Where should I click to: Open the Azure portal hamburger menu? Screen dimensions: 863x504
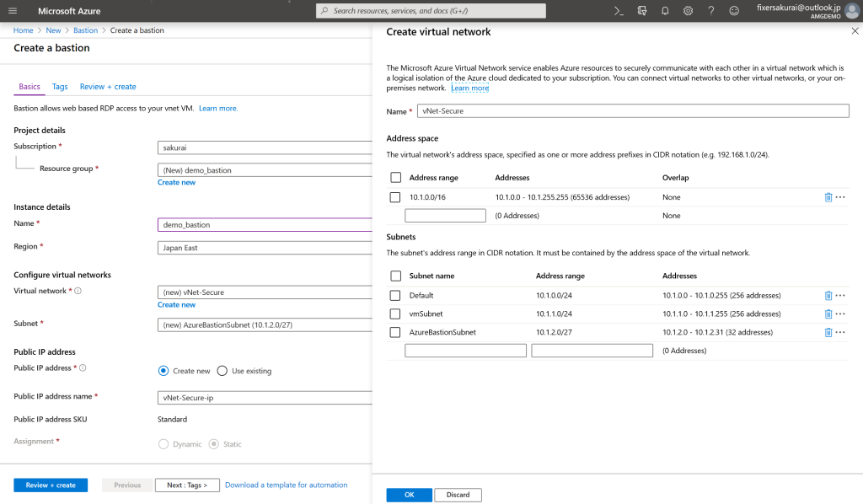pyautogui.click(x=13, y=11)
